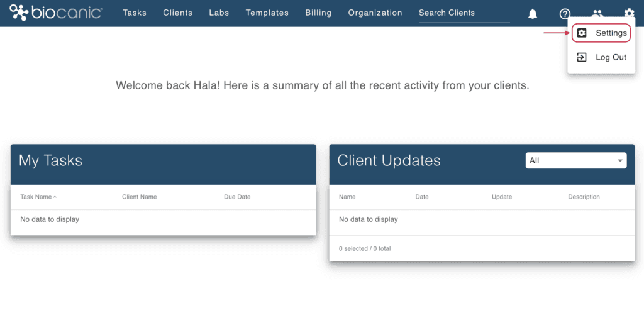The width and height of the screenshot is (644, 335).
Task: Open the Clients menu
Action: pos(177,13)
